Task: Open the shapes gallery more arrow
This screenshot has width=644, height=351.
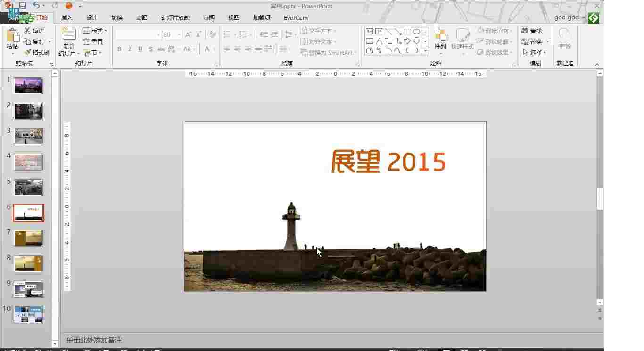Action: pos(425,50)
